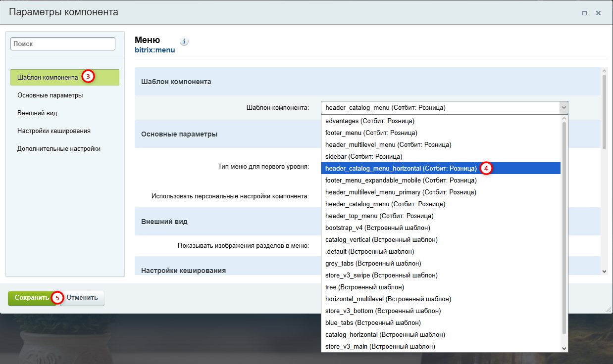
Task: Choose footer_menu (Сотбит: Розница) option
Action: coord(441,133)
